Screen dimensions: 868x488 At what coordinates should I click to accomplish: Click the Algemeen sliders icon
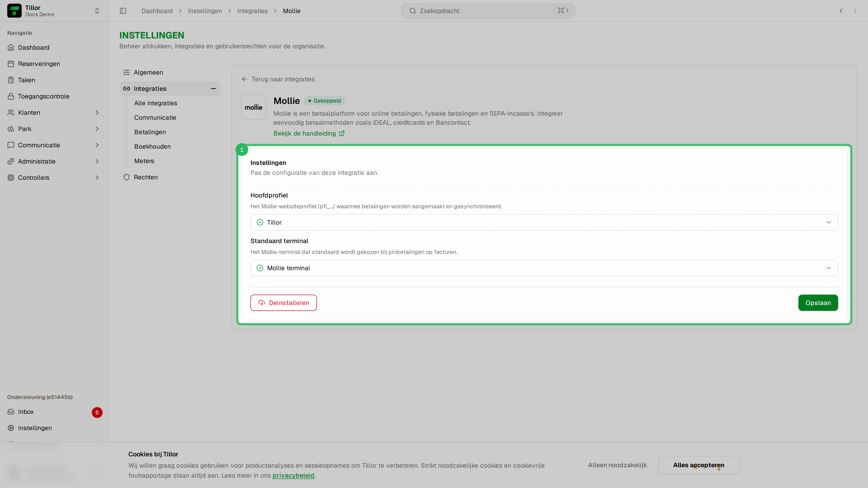tap(126, 72)
